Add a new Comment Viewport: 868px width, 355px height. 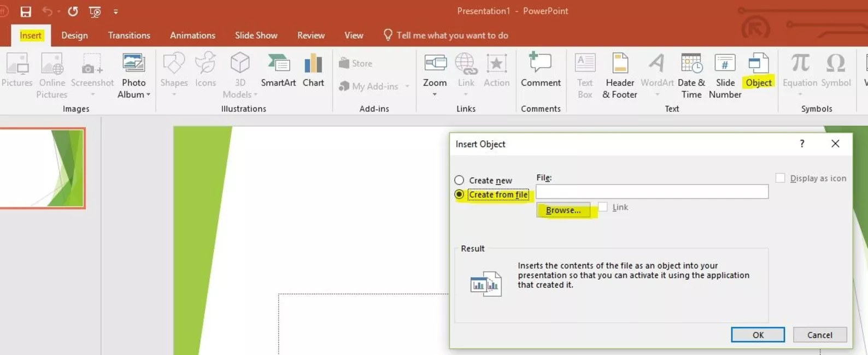point(541,70)
